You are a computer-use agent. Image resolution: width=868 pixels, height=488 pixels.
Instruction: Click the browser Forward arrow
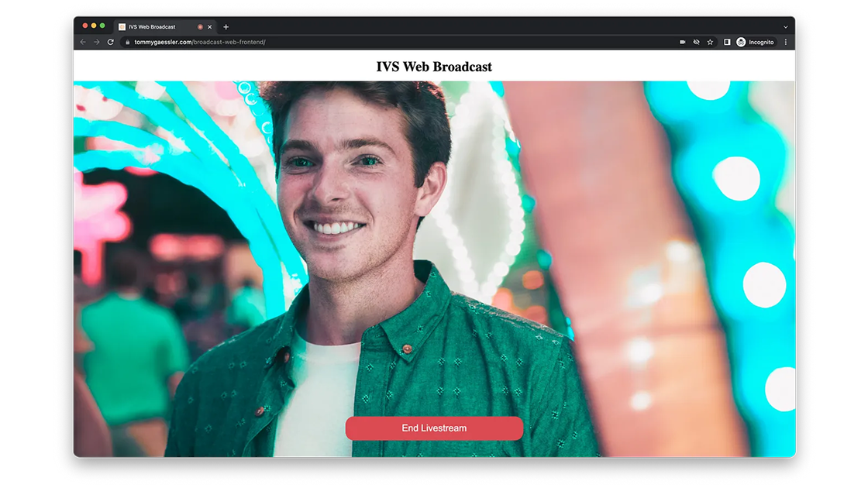[x=97, y=42]
